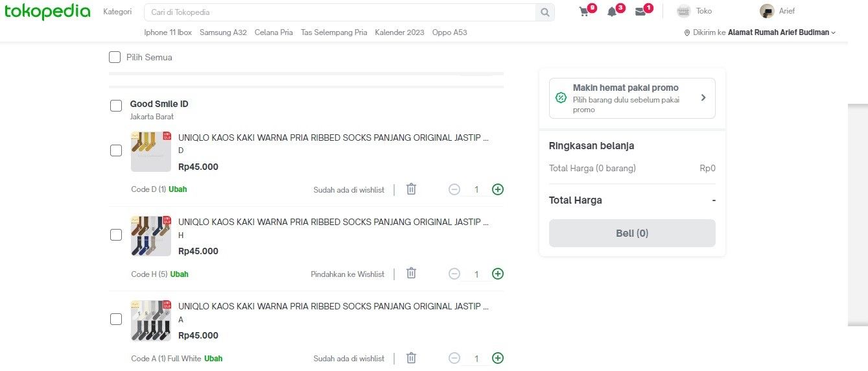Delete the Code A Full White item
This screenshot has height=371, width=868.
click(411, 357)
